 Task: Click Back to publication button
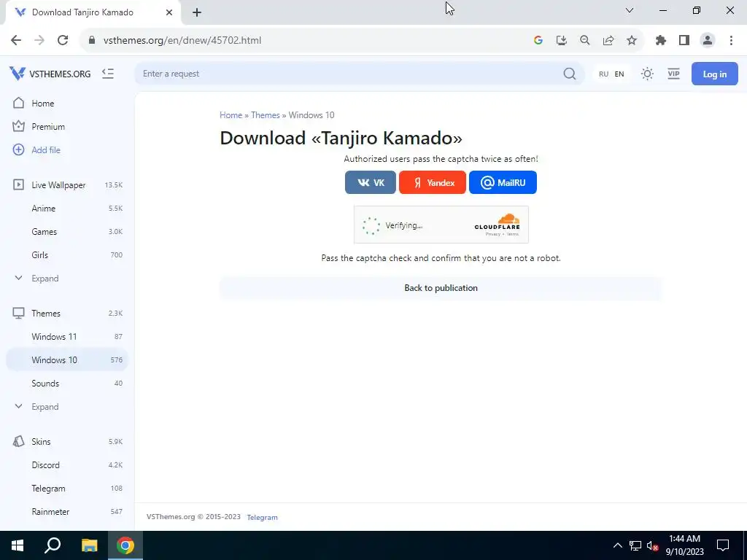[441, 288]
